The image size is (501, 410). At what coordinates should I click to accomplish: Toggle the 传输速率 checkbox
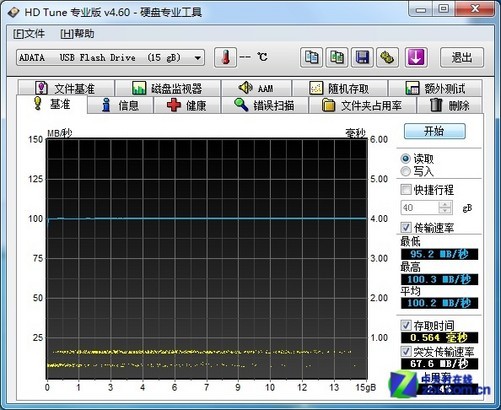406,228
